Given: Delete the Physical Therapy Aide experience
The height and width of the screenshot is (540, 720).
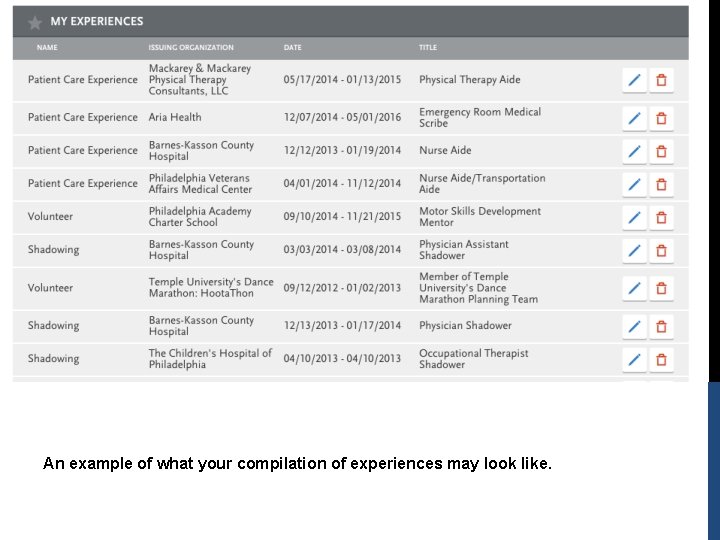Looking at the screenshot, I should click(661, 80).
